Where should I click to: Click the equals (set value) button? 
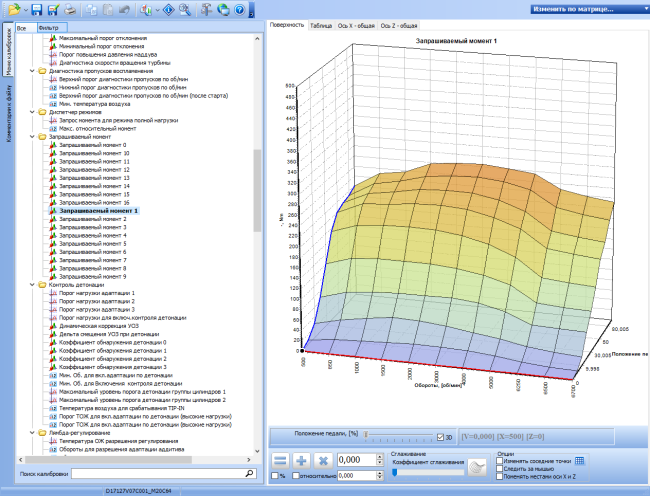point(280,460)
